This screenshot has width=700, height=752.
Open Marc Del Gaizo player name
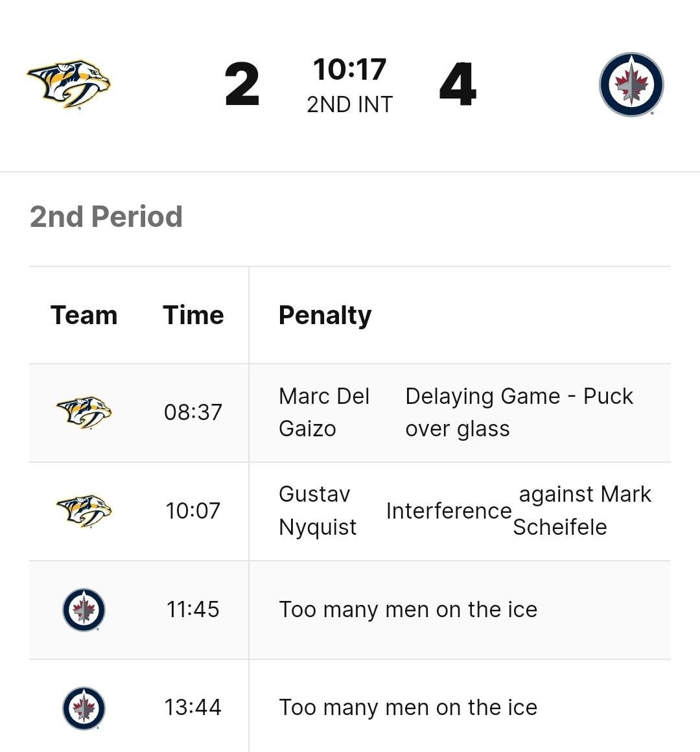coord(323,412)
